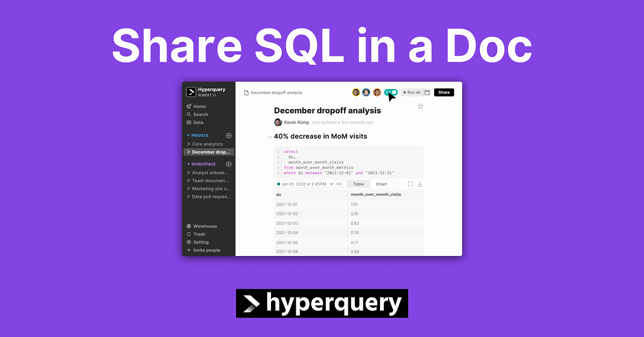
Task: Click Invite people in the sidebar
Action: click(x=207, y=250)
